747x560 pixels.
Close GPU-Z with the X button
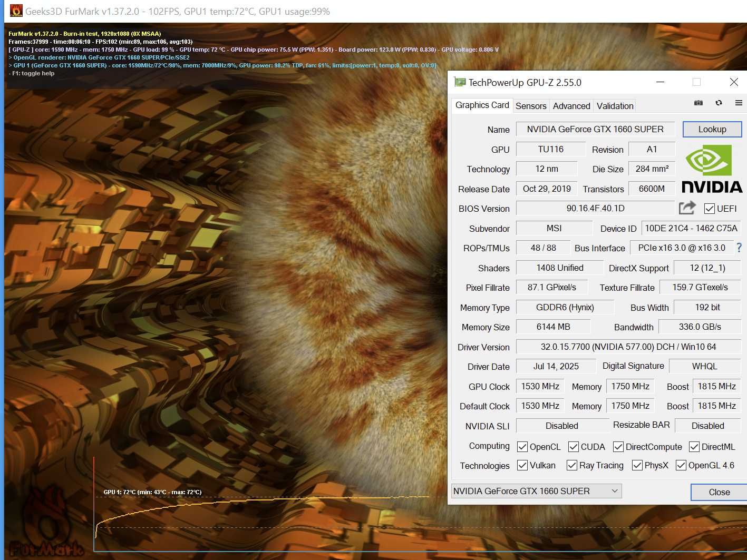coord(733,82)
